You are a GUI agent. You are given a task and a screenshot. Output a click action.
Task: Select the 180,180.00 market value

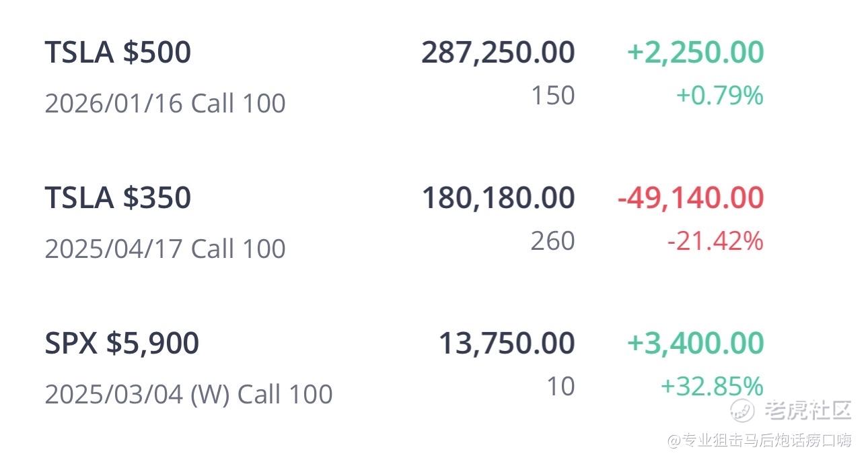click(x=498, y=198)
